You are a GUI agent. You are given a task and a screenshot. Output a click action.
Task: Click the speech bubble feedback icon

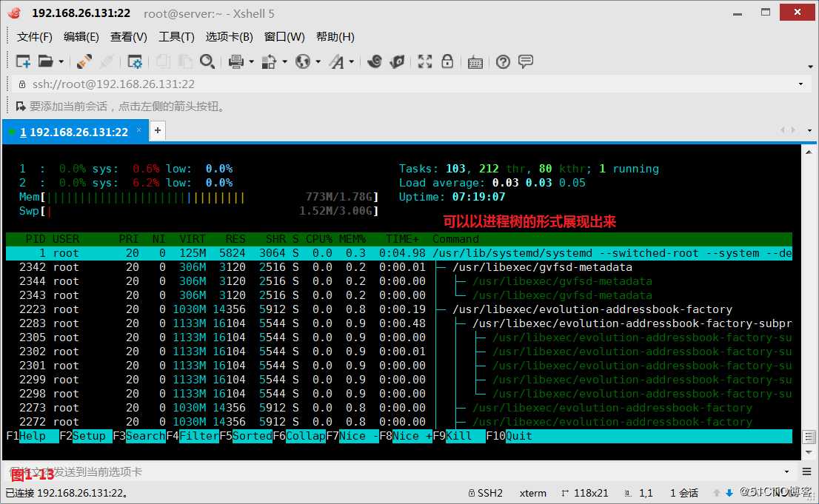(526, 61)
